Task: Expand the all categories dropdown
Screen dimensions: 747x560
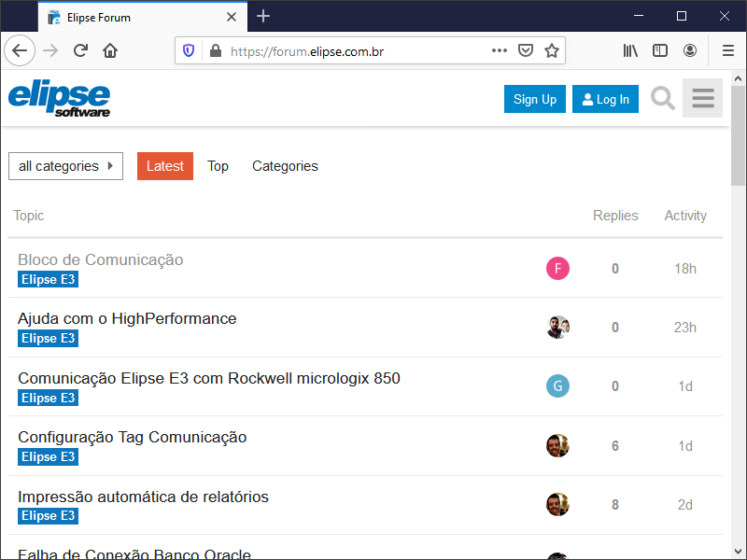Action: tap(65, 166)
